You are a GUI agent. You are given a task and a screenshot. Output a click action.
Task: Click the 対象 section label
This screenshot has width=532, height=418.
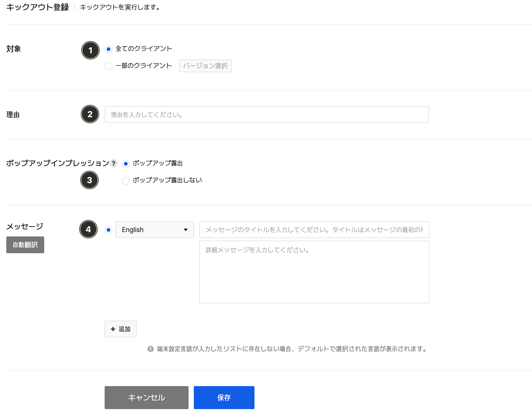pos(14,49)
